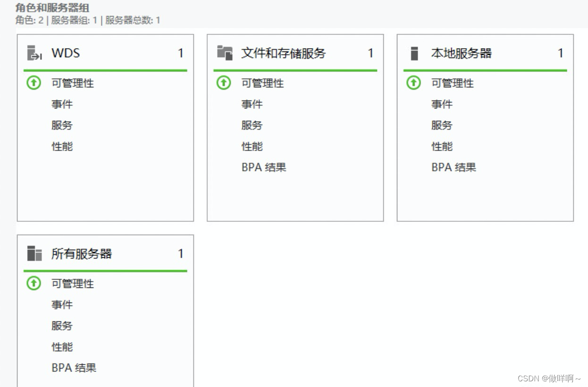Open BPA 结果 in the 本地服务器 tile
Viewport: 588px width, 387px height.
click(x=454, y=168)
